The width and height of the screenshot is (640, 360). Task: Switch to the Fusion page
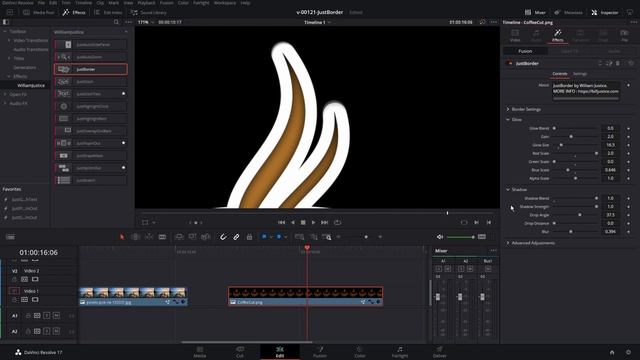pos(320,352)
